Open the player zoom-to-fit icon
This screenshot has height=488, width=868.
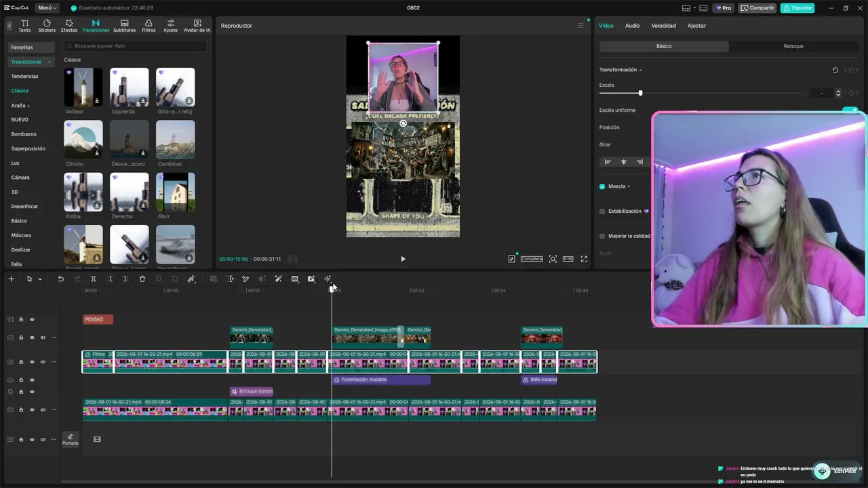pyautogui.click(x=553, y=259)
